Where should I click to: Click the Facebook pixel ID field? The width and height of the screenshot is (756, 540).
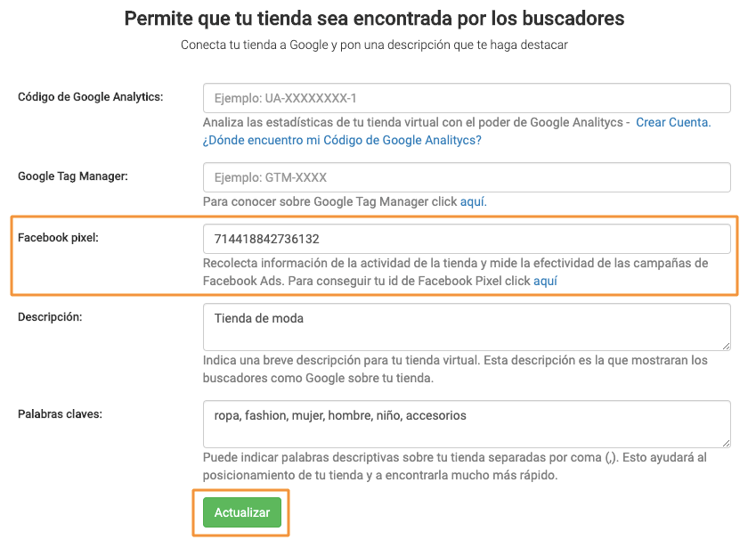click(x=467, y=239)
